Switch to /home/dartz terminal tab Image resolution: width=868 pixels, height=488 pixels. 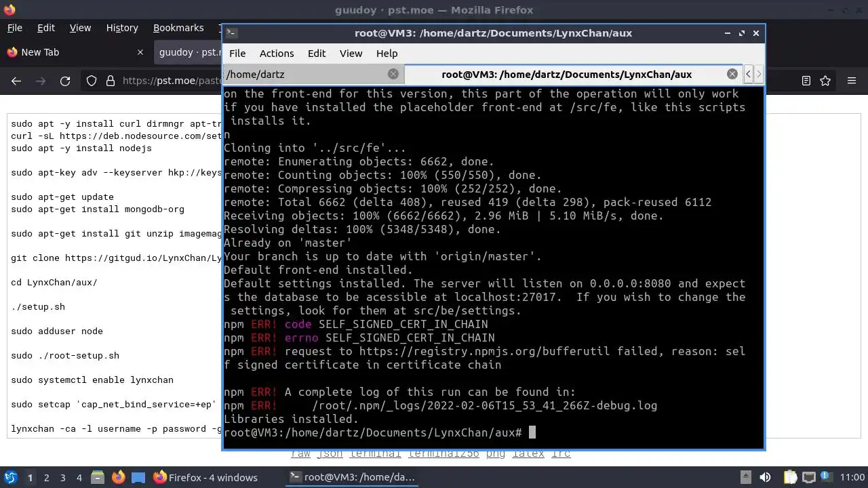[x=313, y=75]
